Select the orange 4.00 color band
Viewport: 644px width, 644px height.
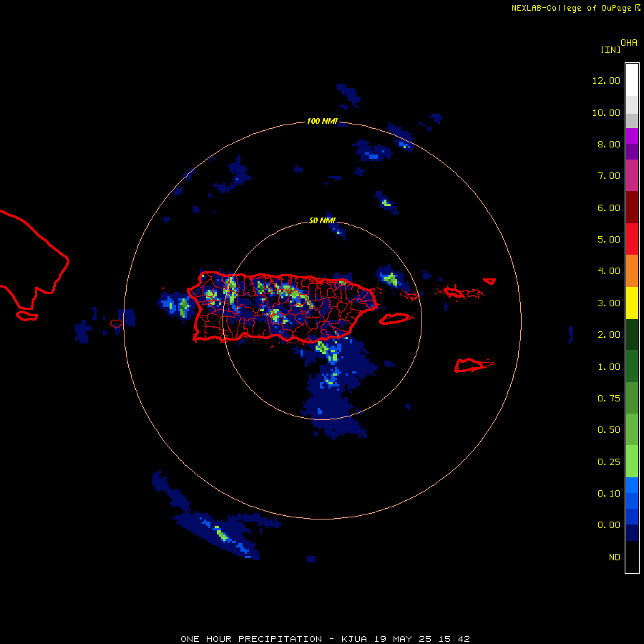tap(632, 271)
